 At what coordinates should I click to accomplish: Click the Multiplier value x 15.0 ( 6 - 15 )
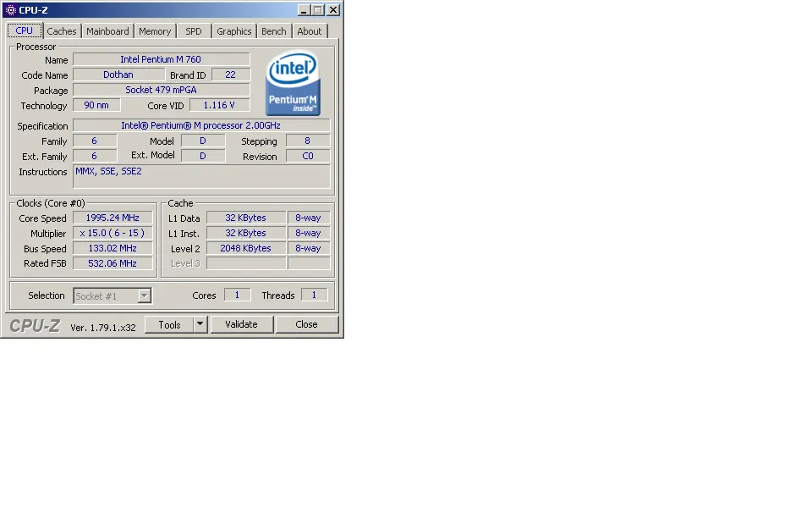(112, 234)
